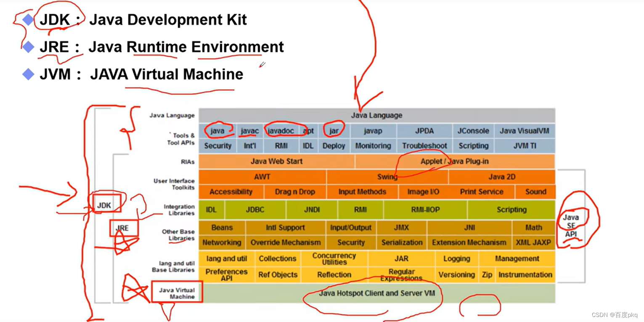Select the 'javadoc' tool cell
Screen dimensions: 644x322
pyautogui.click(x=281, y=131)
